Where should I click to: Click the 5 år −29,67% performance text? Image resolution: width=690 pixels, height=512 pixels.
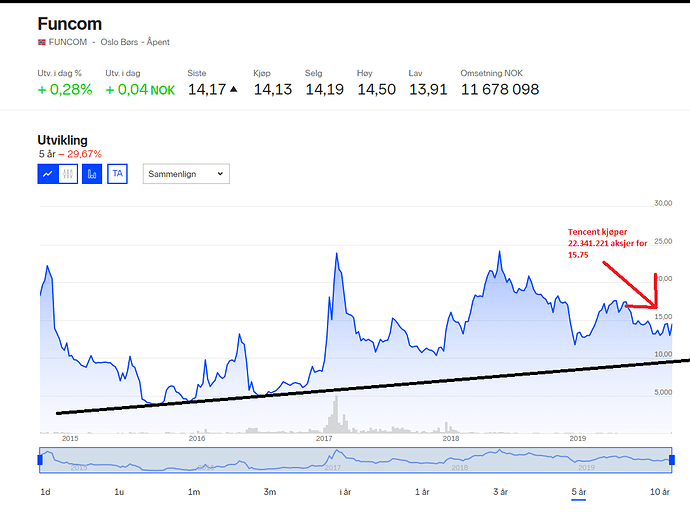(70, 154)
